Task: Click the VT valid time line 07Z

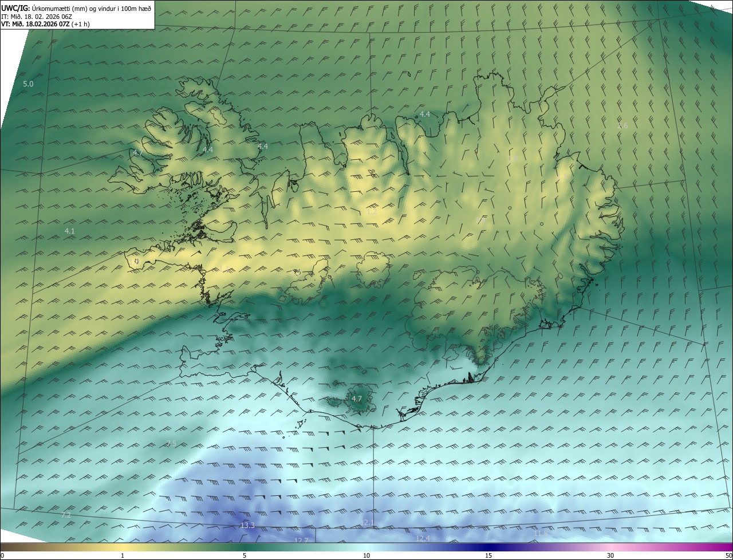Action: pos(45,24)
